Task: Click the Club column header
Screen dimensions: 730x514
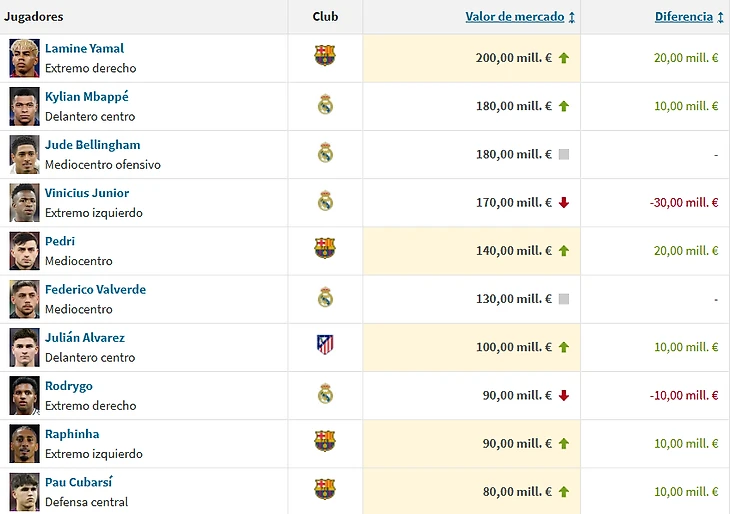Action: [x=325, y=17]
